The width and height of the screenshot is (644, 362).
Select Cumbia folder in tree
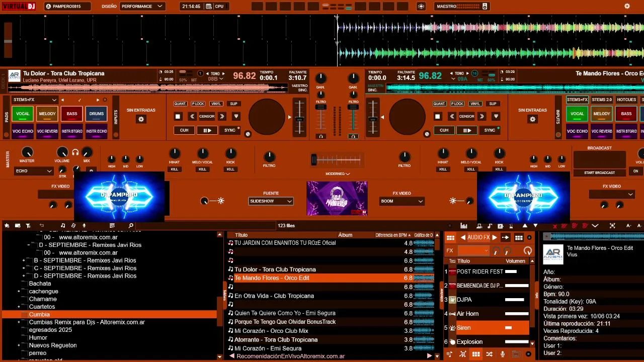[109, 314]
